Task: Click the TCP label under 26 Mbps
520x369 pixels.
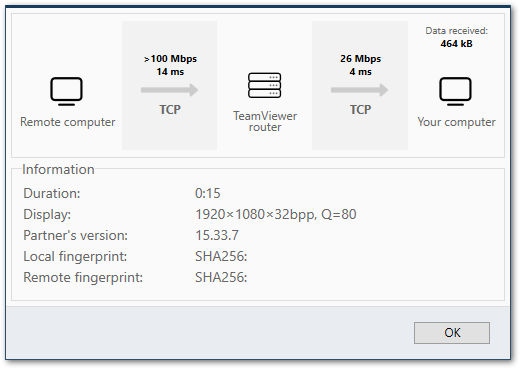Action: (x=360, y=109)
